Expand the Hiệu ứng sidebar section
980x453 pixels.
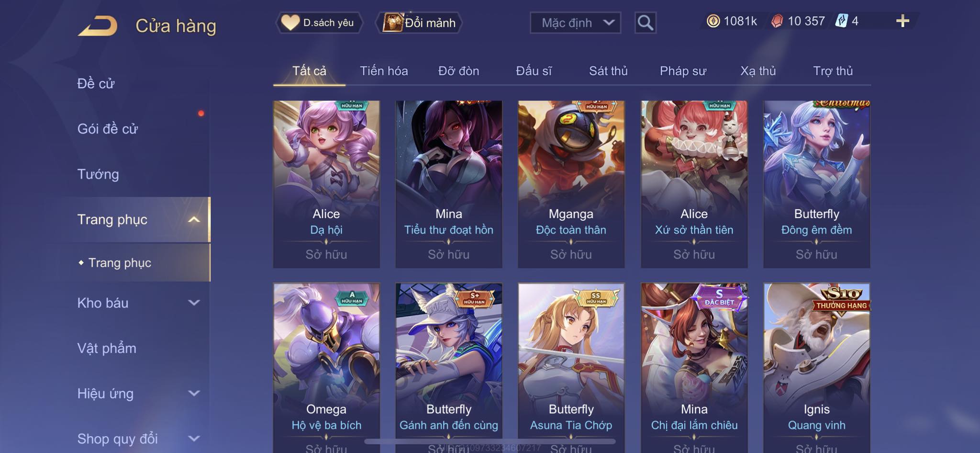(x=194, y=393)
